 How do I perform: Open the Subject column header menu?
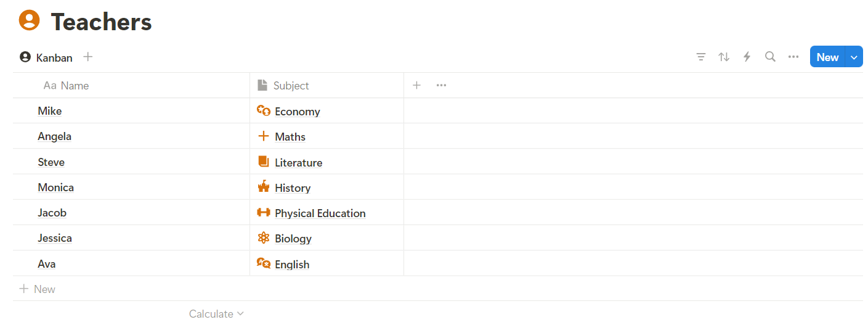click(x=291, y=86)
